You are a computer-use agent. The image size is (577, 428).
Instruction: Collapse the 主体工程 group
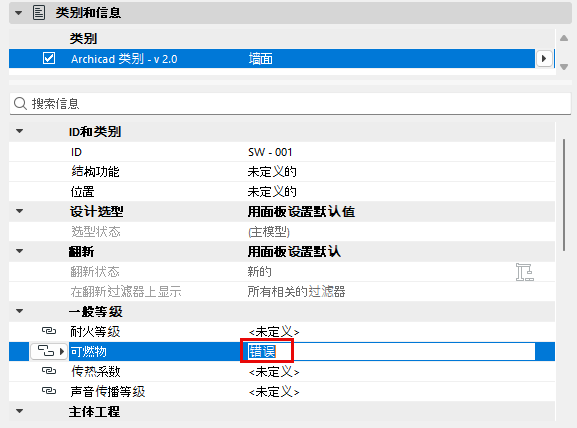(x=20, y=411)
